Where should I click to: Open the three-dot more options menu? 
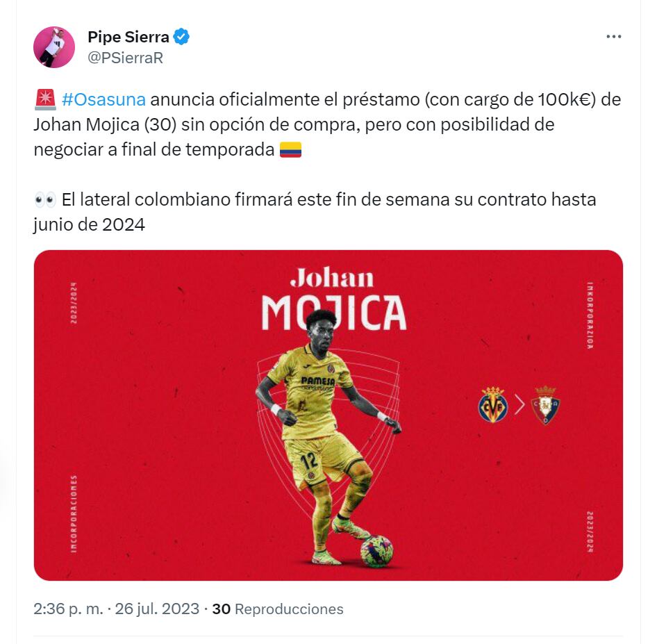click(613, 37)
